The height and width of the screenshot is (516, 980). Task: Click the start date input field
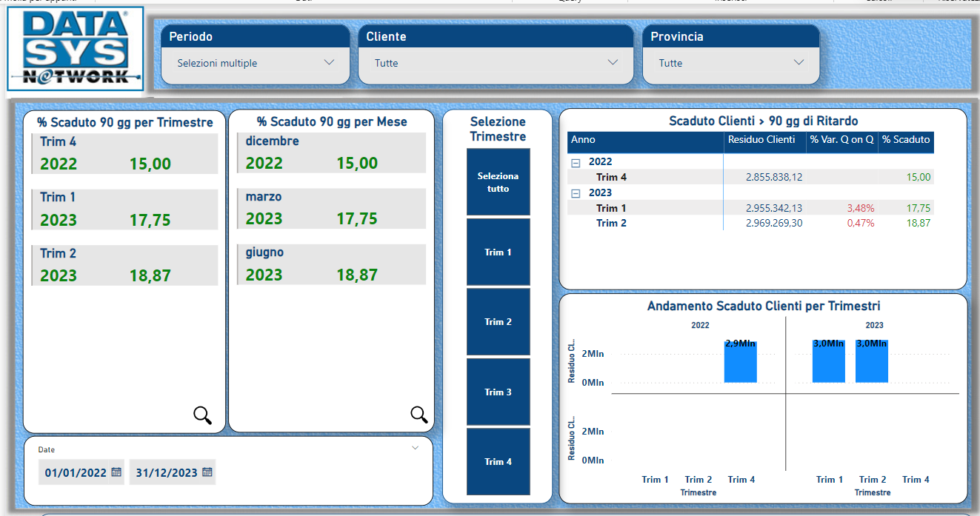tap(76, 472)
